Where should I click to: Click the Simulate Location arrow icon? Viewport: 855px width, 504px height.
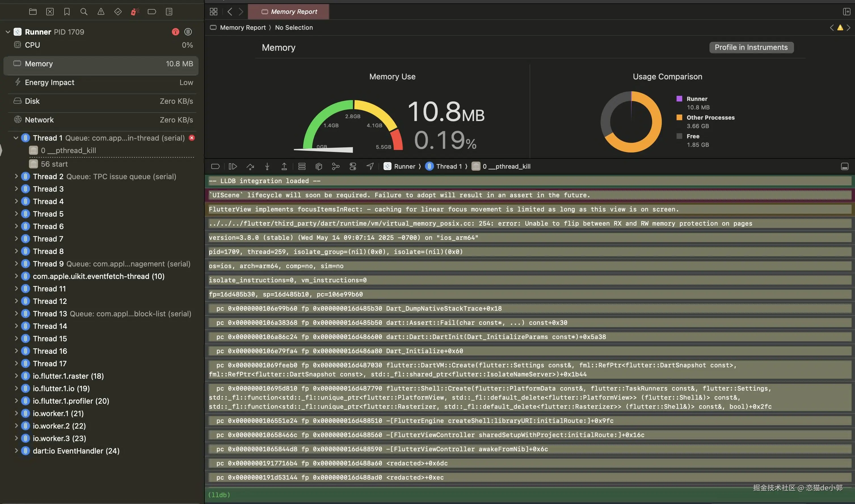click(x=370, y=166)
